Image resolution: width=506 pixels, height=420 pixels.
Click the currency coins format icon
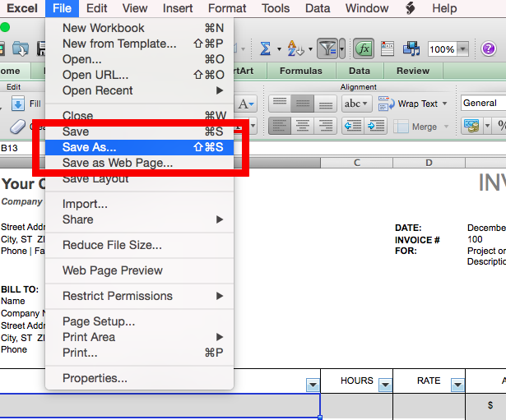(x=471, y=126)
